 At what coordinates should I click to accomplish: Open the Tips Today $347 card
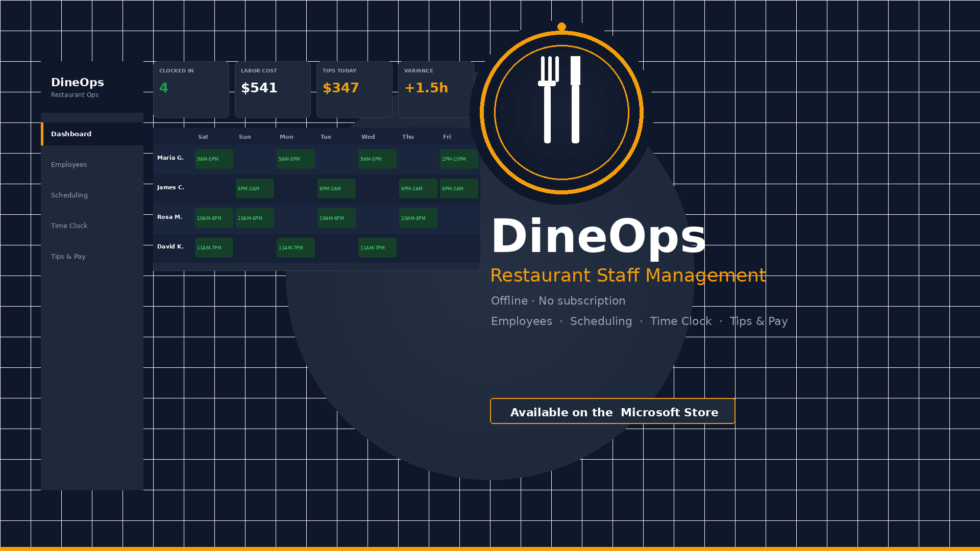(x=354, y=90)
